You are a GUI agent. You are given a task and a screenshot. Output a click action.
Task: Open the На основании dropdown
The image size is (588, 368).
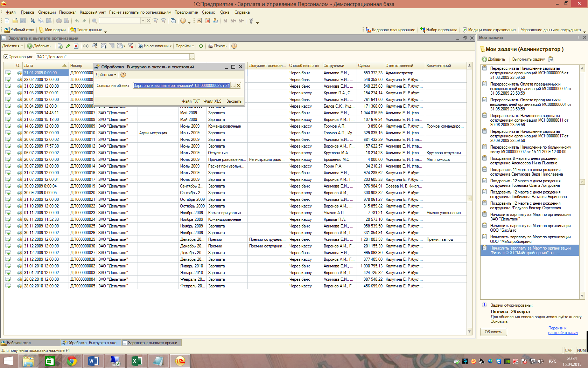pos(155,46)
